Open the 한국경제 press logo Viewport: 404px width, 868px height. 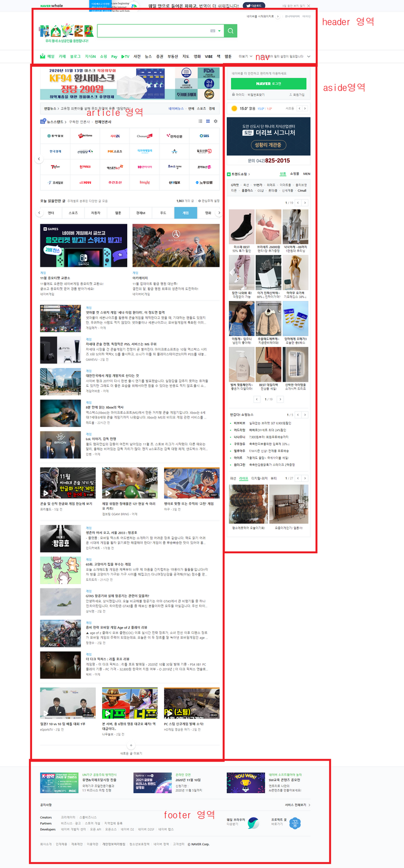click(x=55, y=151)
